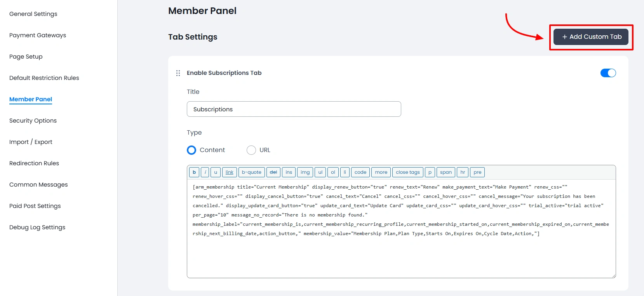The height and width of the screenshot is (296, 644).
Task: Apply bold formatting in the content editor
Action: [x=194, y=172]
